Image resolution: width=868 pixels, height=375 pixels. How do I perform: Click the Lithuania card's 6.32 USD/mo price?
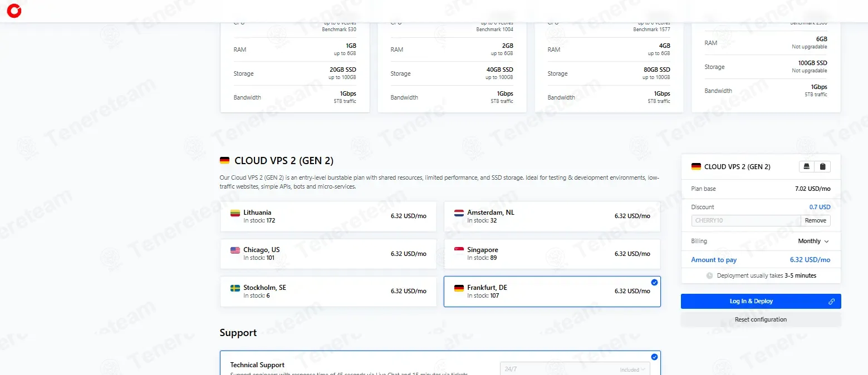[x=409, y=216]
